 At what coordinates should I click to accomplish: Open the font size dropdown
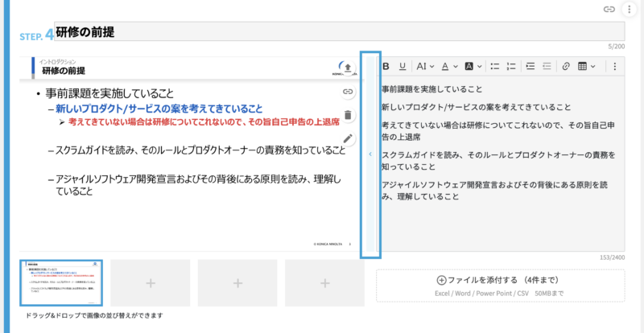(x=424, y=66)
